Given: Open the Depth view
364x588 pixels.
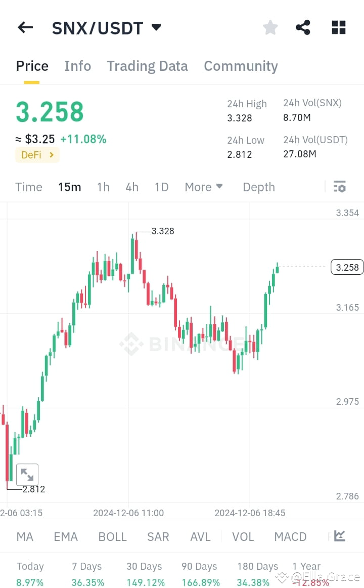Looking at the screenshot, I should [x=258, y=187].
